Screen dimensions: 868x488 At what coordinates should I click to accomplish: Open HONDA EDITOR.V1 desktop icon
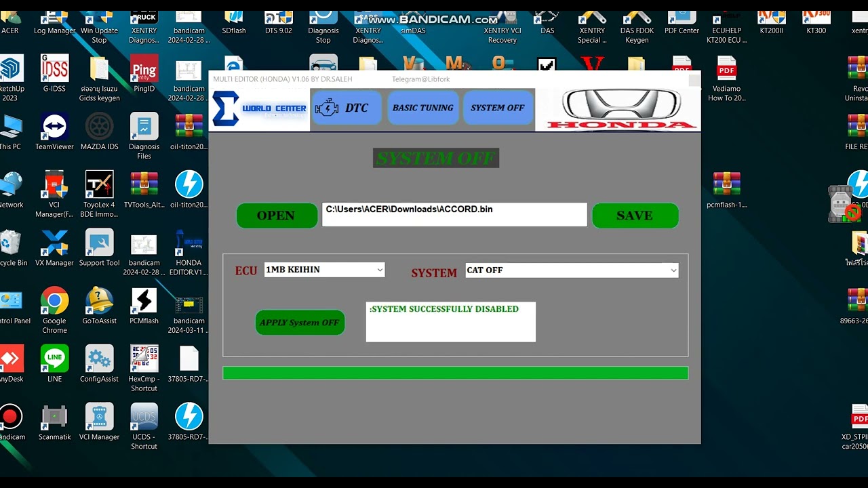click(x=189, y=252)
